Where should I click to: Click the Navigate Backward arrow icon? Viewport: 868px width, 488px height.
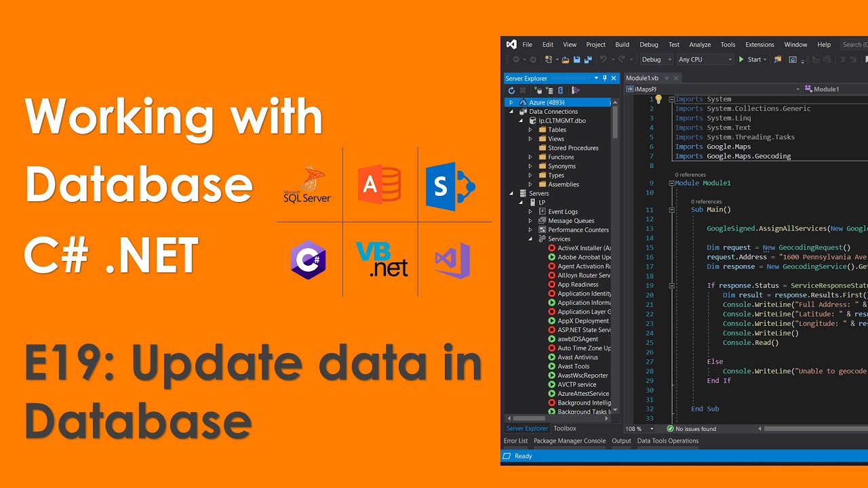[517, 60]
